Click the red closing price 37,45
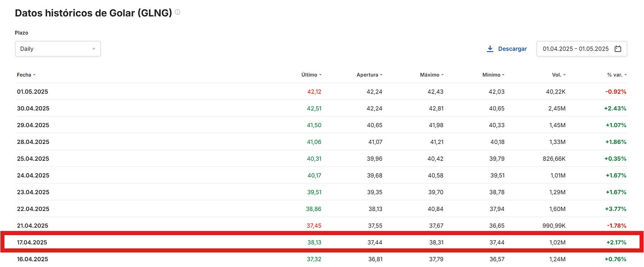This screenshot has width=644, height=267. [x=314, y=226]
